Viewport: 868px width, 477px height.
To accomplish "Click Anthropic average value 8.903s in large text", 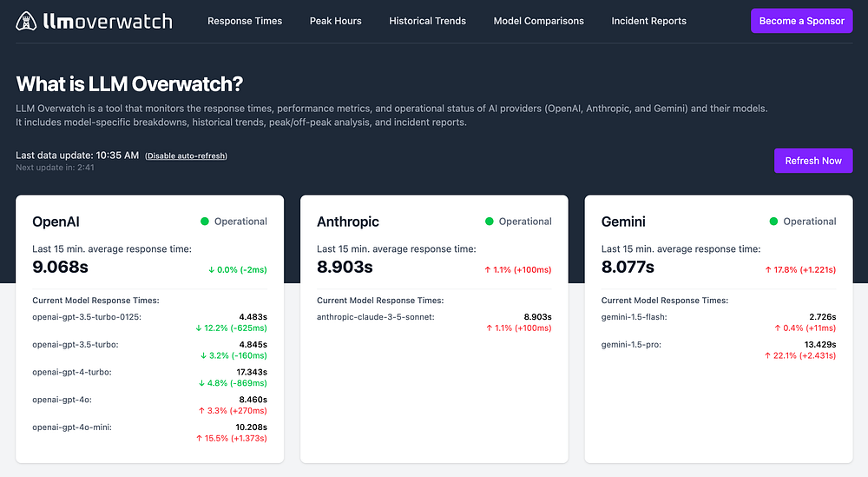I will point(345,267).
